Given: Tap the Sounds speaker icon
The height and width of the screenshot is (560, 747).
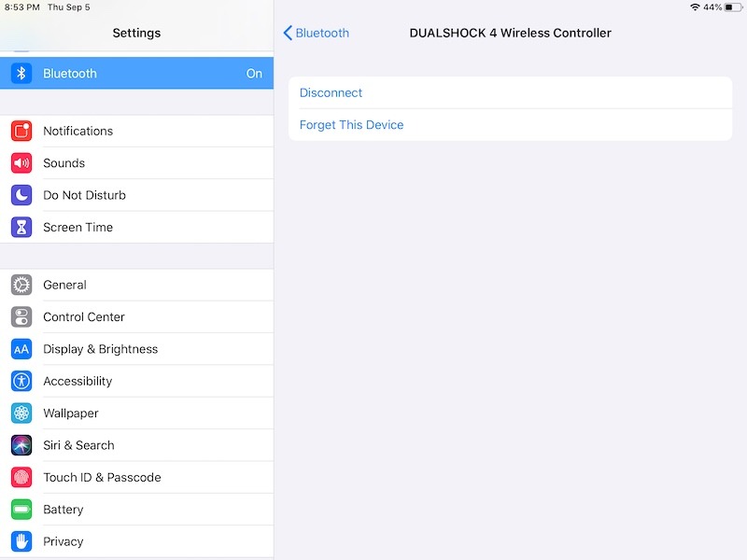Looking at the screenshot, I should [x=21, y=163].
